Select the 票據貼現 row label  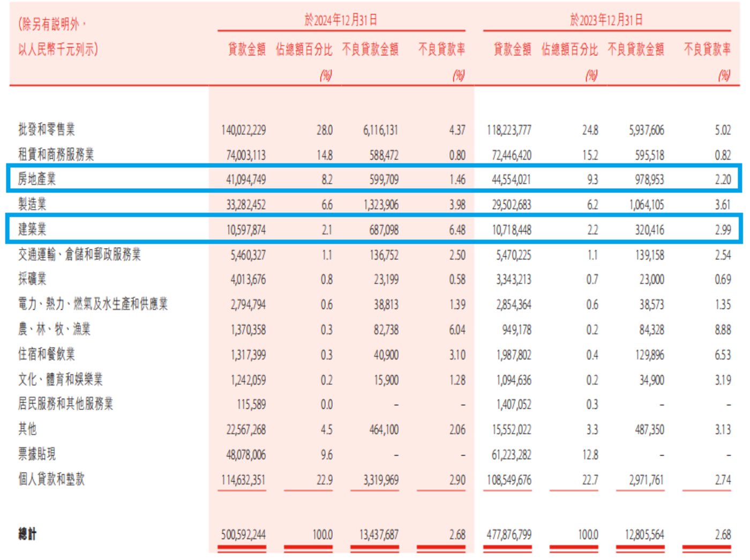pos(37,454)
